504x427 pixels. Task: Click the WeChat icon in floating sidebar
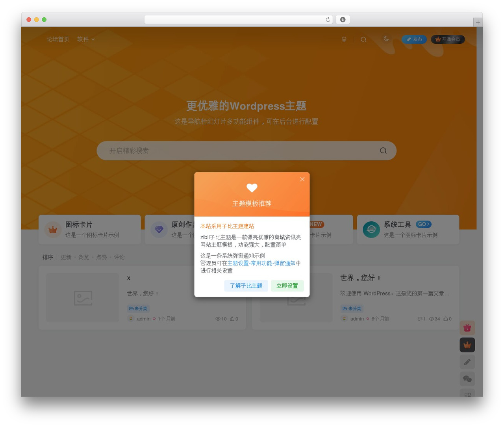coord(467,379)
